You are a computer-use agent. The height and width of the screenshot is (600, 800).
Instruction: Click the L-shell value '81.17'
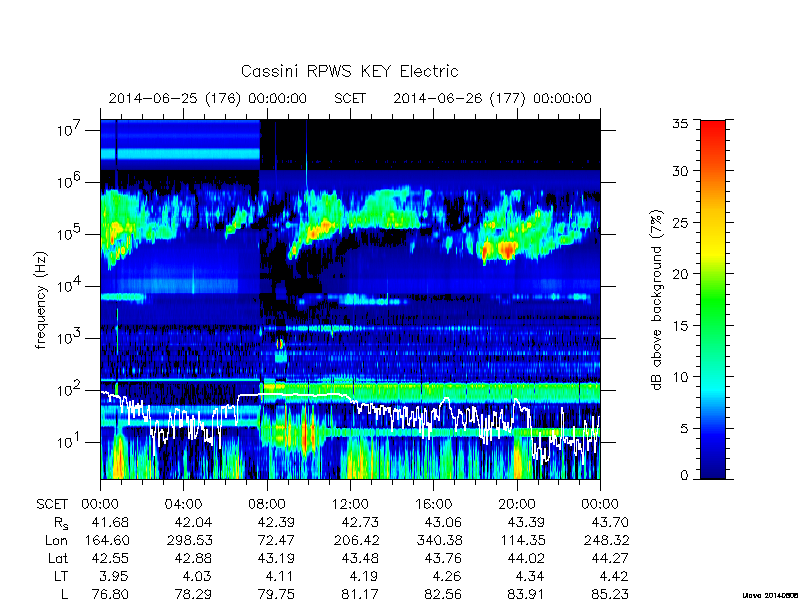pos(360,594)
